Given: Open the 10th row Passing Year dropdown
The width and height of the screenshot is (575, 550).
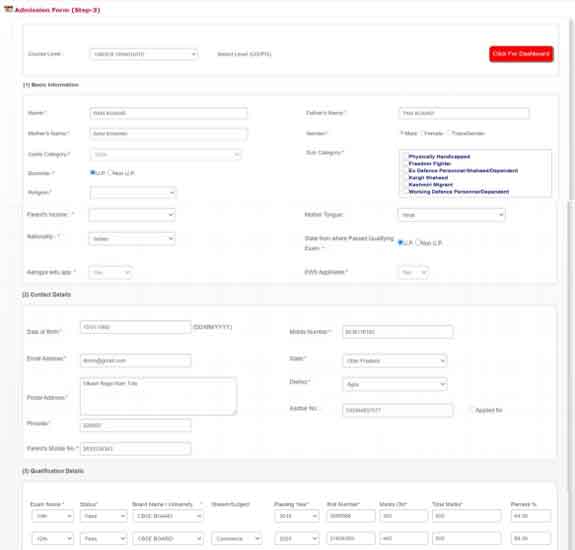Looking at the screenshot, I should (297, 516).
